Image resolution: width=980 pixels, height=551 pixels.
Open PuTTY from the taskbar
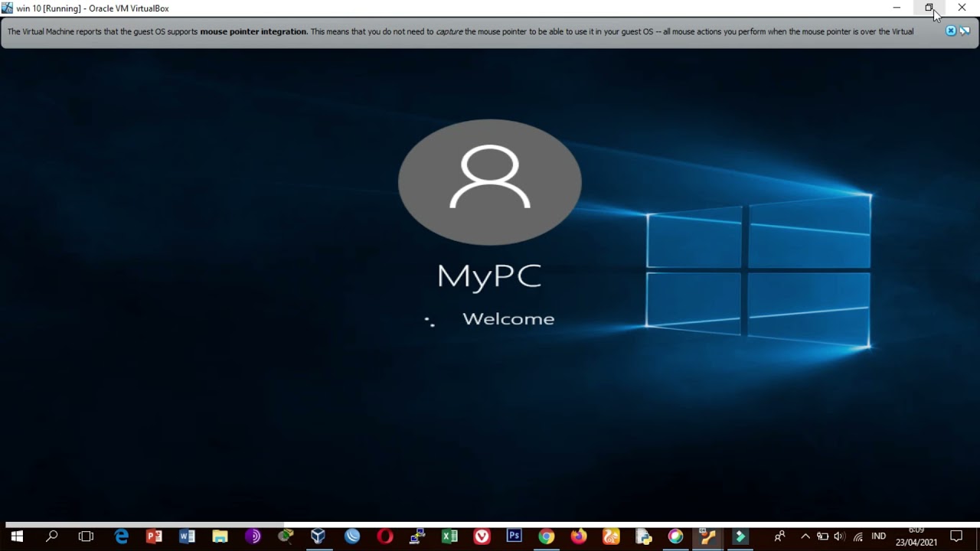(417, 536)
